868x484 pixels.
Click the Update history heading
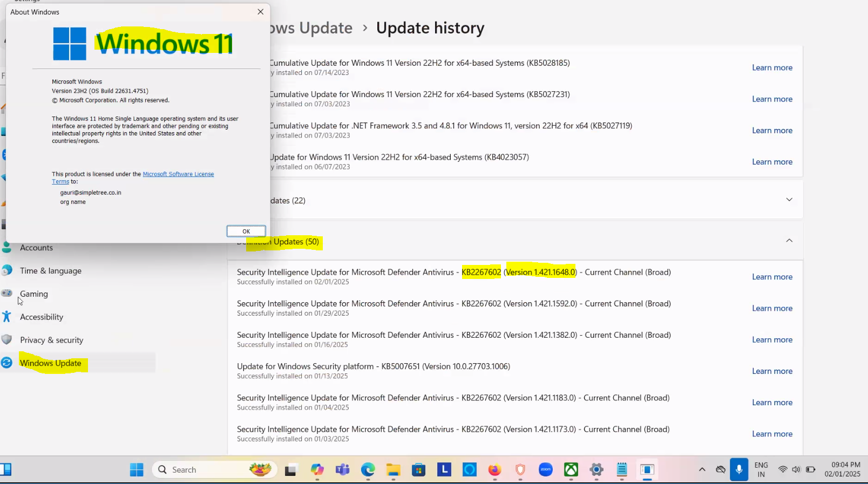tap(430, 28)
